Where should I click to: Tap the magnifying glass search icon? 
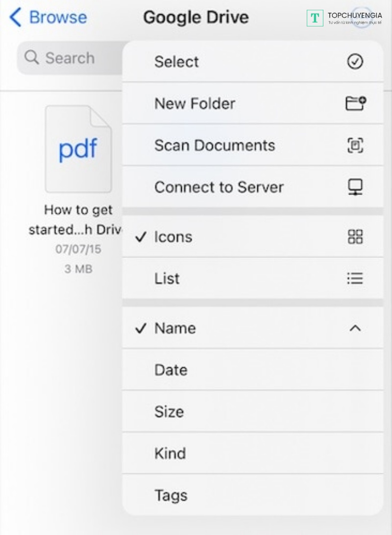31,58
